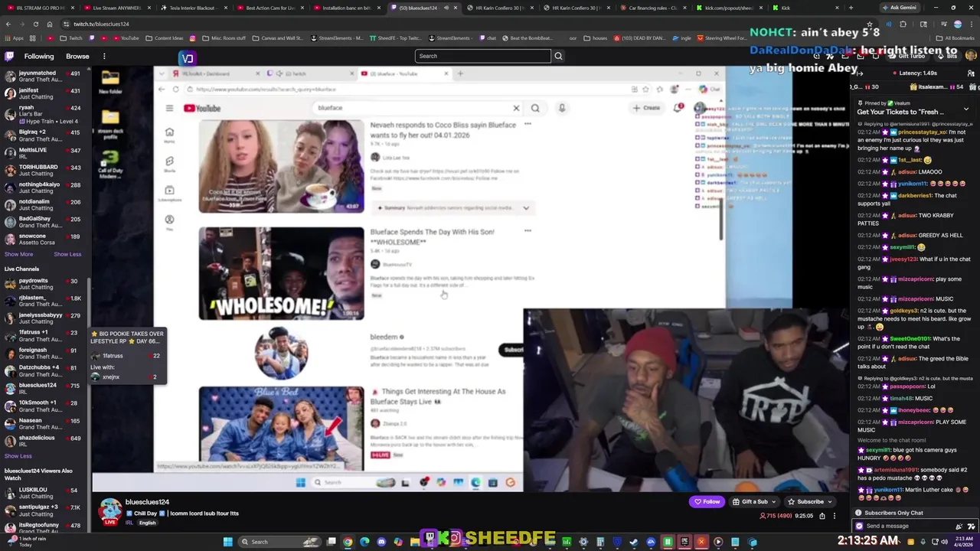Image resolution: width=980 pixels, height=551 pixels.
Task: Open the Subscribe dropdown
Action: (810, 502)
